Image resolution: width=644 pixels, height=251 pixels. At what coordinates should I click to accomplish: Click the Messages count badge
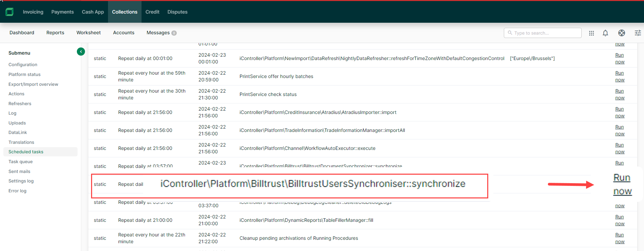[x=174, y=33]
